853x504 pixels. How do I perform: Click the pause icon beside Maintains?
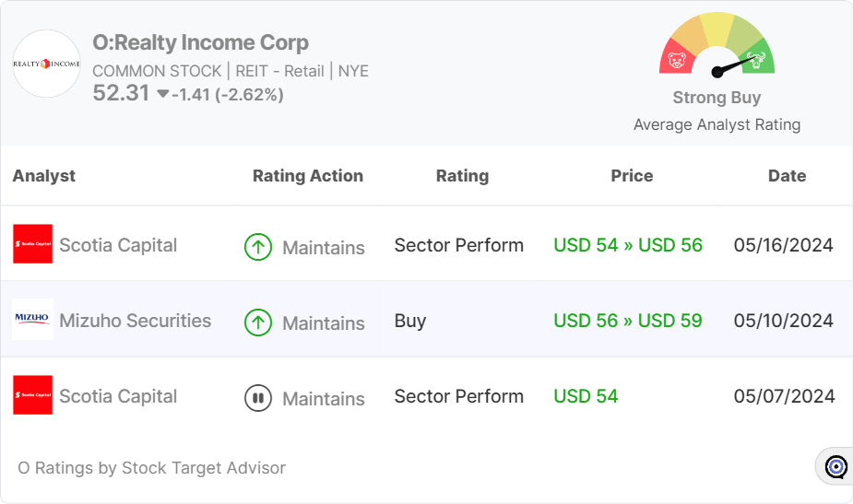[x=258, y=398]
